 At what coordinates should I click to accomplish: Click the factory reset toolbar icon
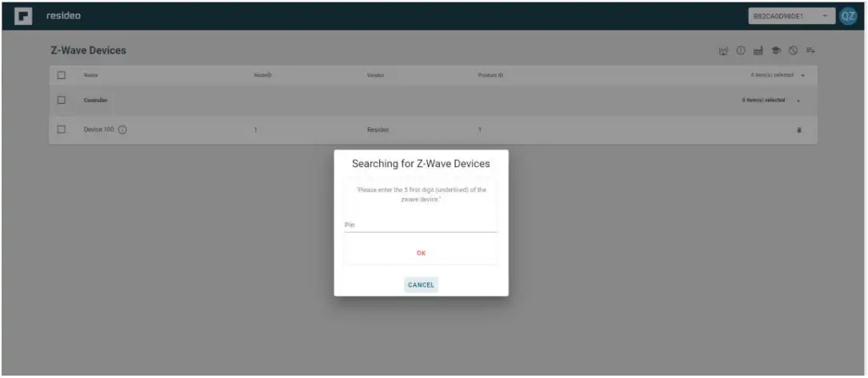coord(758,51)
